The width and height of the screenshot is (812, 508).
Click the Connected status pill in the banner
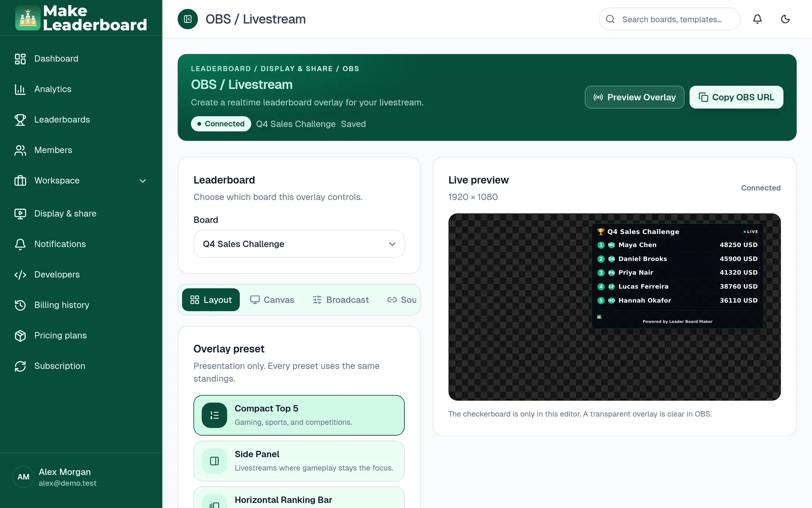point(221,124)
